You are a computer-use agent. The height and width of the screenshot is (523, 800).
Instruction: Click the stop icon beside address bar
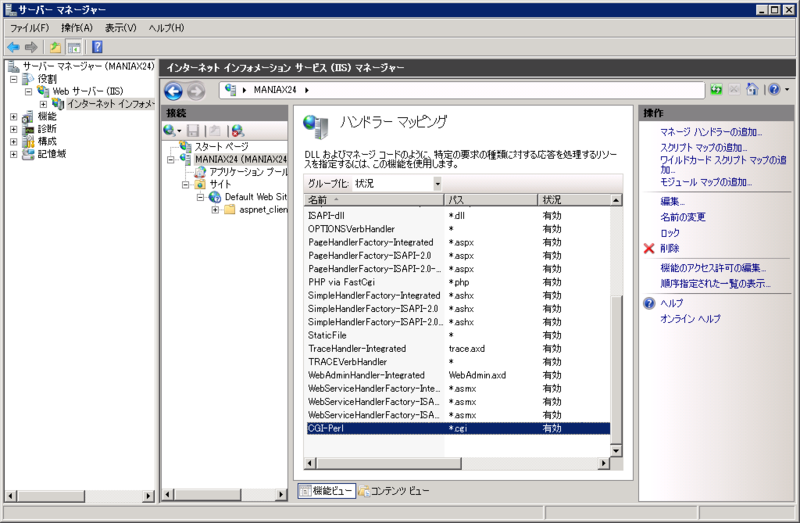734,90
